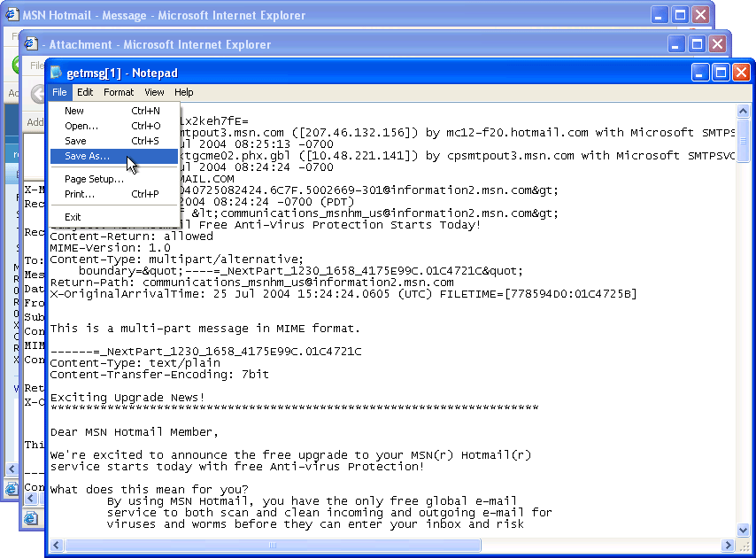Click the Notepad icon in the title bar
Viewport: 756px width, 558px height.
click(57, 73)
